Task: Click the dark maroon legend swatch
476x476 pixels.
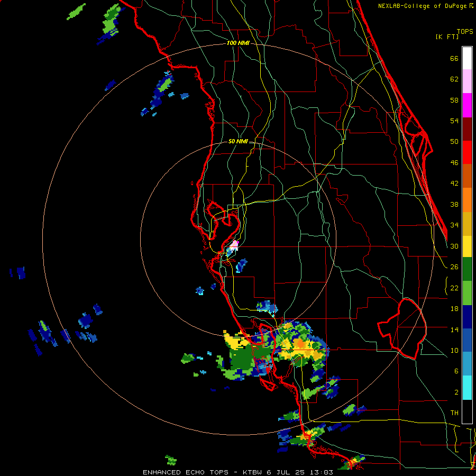Action: 467,129
